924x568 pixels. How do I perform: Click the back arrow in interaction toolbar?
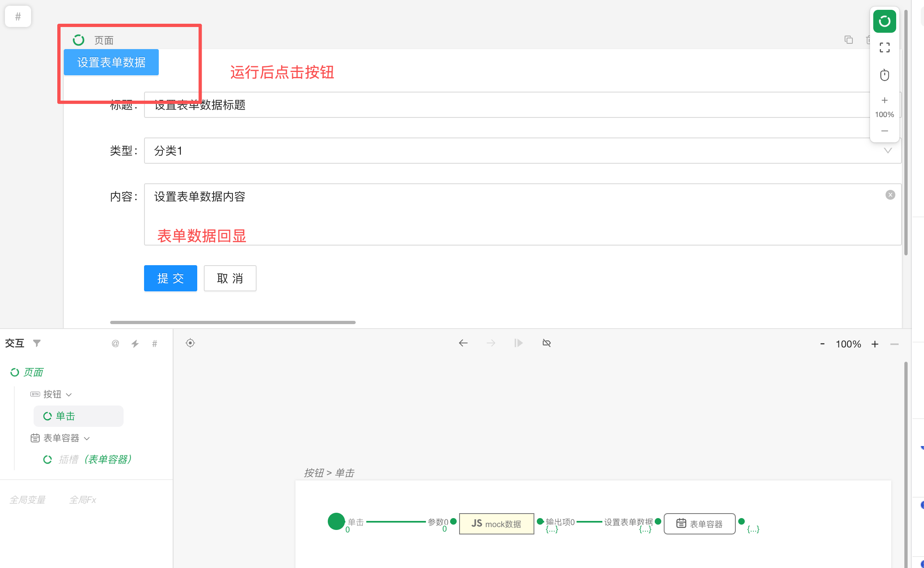point(463,343)
